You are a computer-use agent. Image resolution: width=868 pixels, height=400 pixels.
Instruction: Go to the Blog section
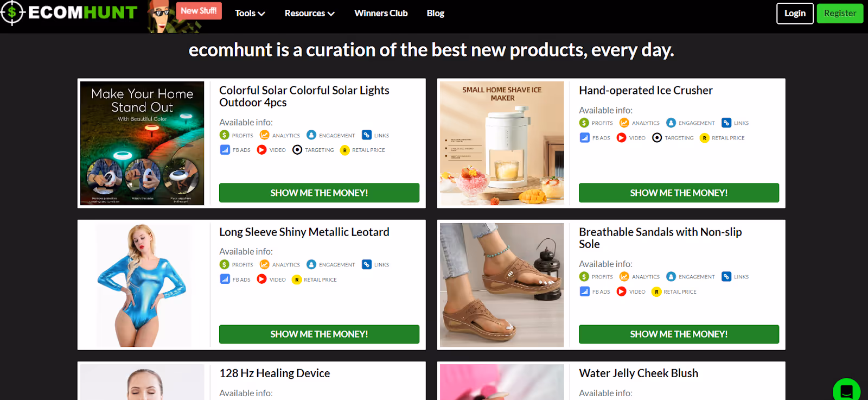click(435, 13)
